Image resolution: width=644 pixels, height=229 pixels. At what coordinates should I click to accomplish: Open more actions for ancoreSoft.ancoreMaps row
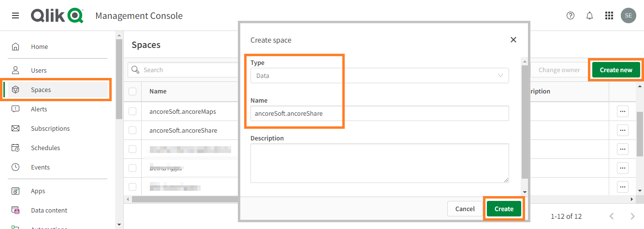coord(623,111)
